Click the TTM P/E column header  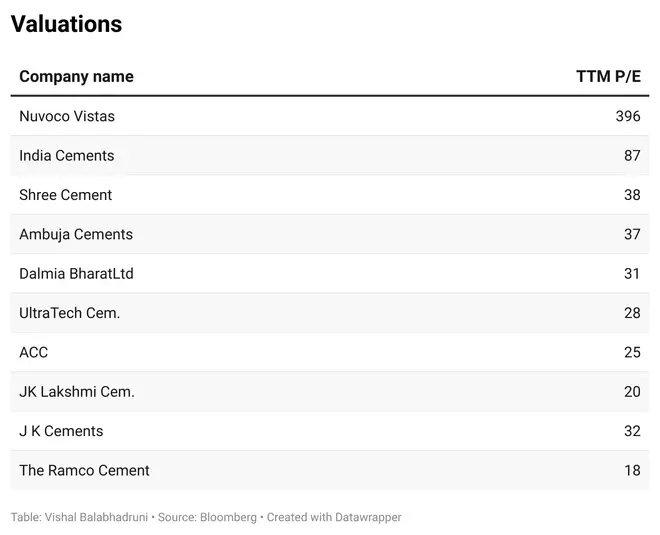pyautogui.click(x=608, y=77)
